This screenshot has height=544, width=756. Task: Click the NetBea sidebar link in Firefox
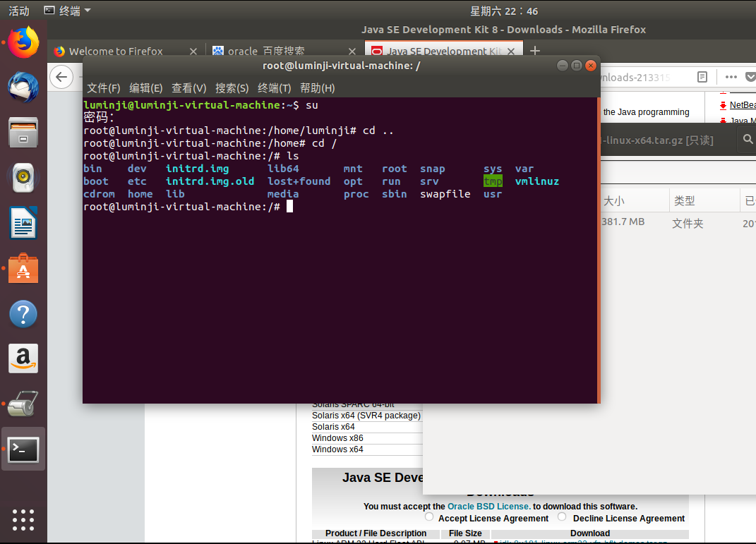(x=743, y=105)
